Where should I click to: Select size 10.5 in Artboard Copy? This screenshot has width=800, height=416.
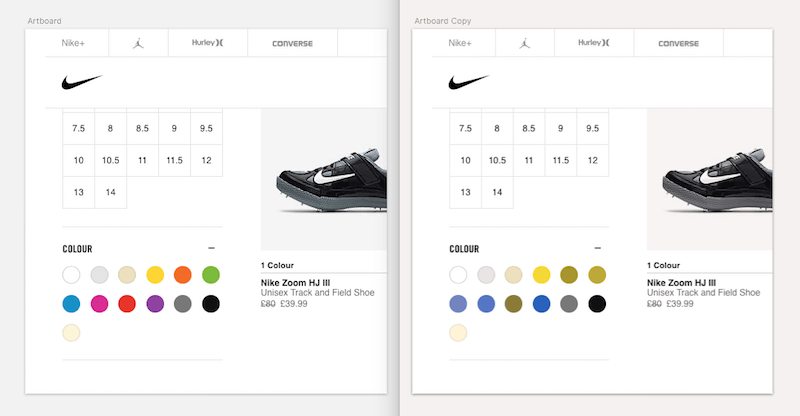(497, 160)
